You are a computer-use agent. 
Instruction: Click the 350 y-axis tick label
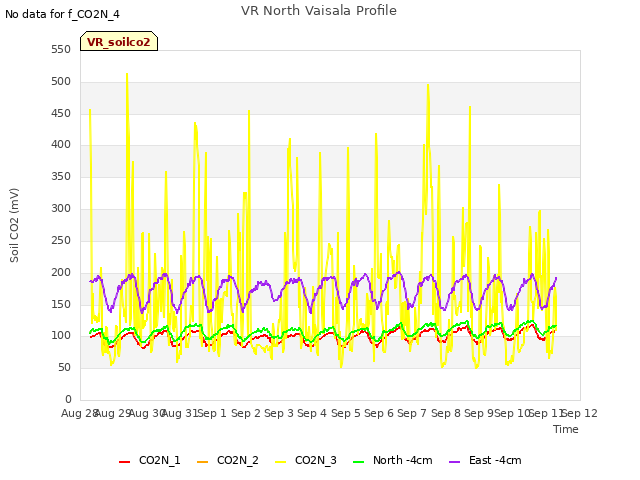(x=61, y=176)
